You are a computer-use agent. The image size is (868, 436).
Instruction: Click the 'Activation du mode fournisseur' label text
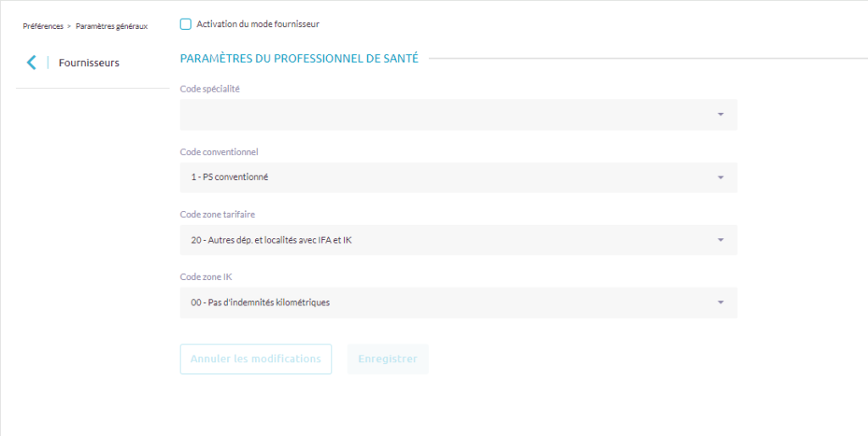258,25
